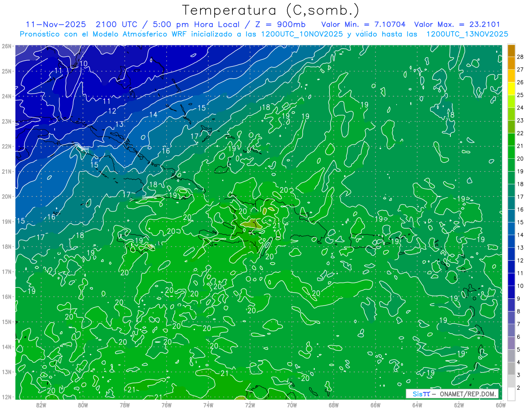Click the 72W longitude axis label
Screen dimensions: 532x411
tap(250, 405)
